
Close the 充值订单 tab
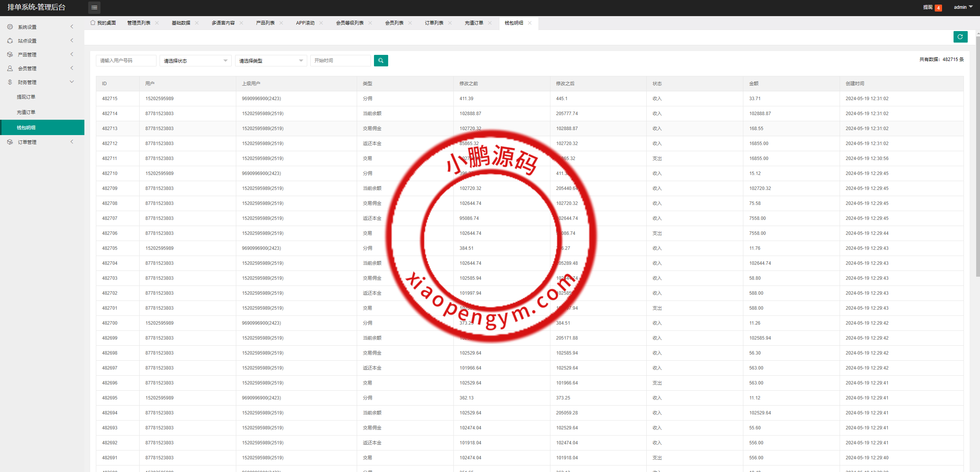click(490, 23)
